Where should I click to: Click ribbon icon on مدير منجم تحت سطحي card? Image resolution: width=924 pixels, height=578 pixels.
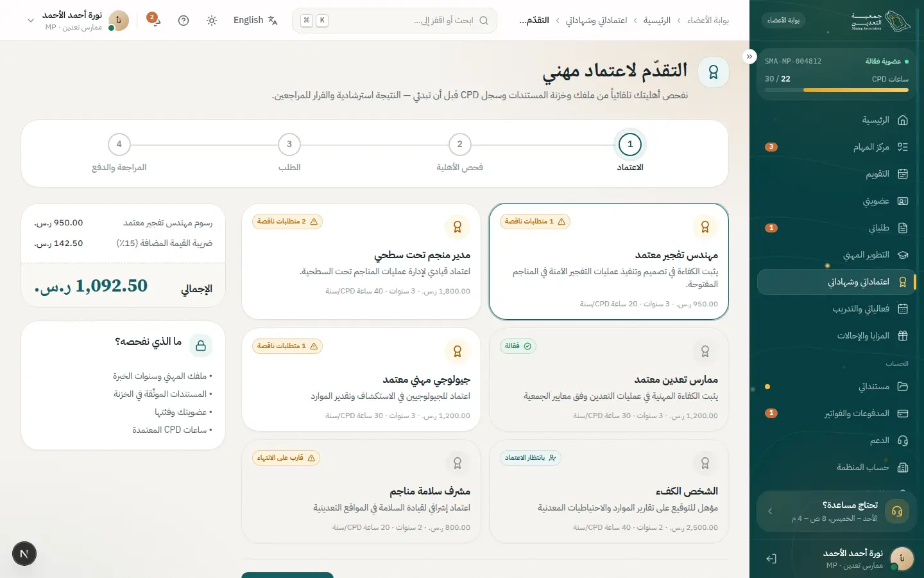pyautogui.click(x=458, y=227)
